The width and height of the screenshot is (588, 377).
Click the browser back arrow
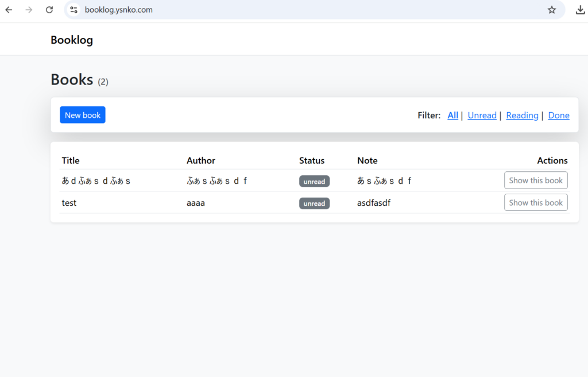coord(9,10)
